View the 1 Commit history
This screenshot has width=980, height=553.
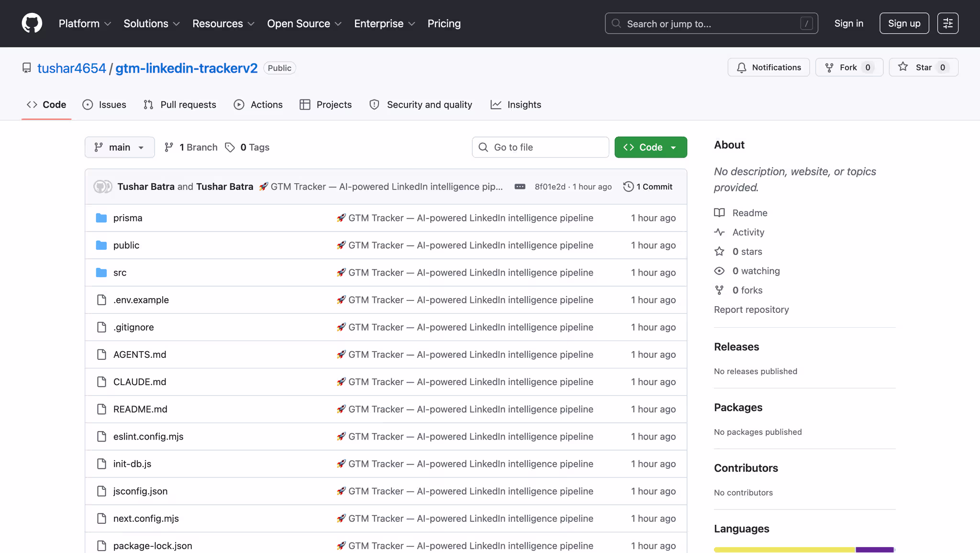coord(648,187)
